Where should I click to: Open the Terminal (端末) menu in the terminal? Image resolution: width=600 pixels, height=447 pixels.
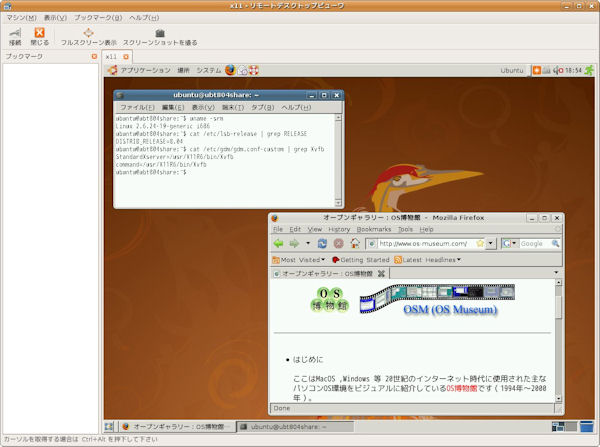pyautogui.click(x=233, y=108)
